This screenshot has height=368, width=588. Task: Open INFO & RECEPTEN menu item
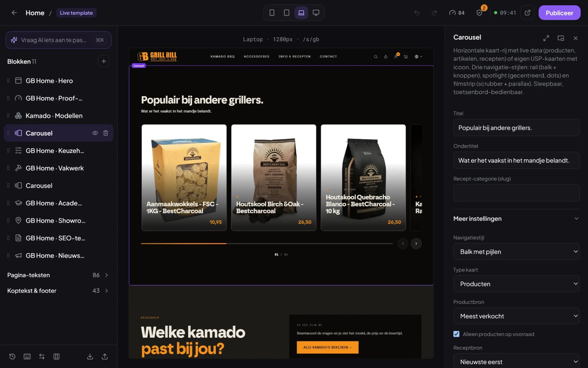tap(294, 56)
